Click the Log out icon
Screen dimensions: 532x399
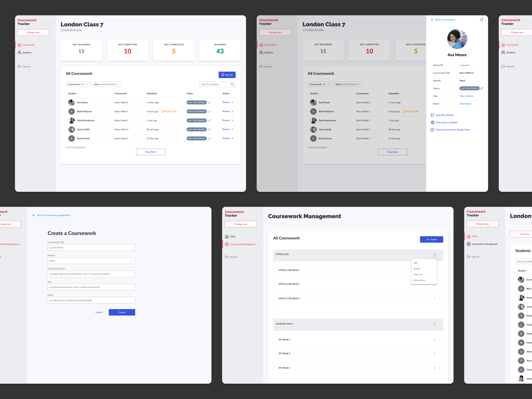click(19, 66)
